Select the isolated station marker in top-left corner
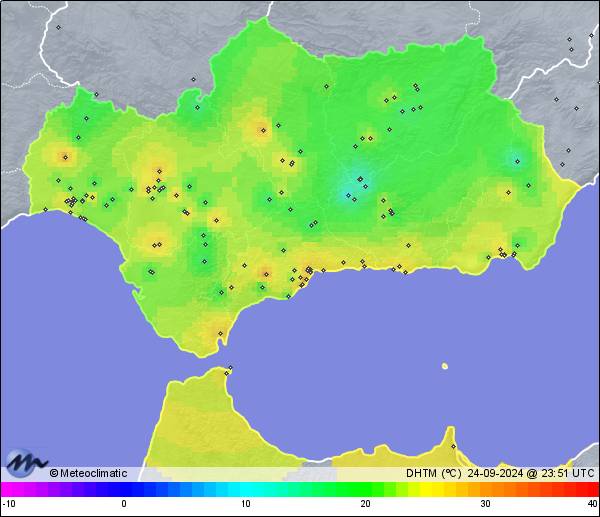The width and height of the screenshot is (600, 517). coord(58,27)
